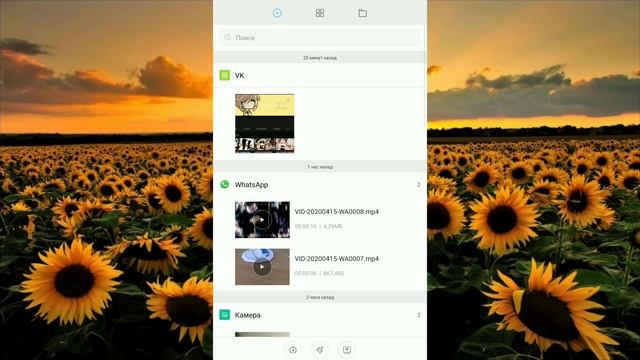
Task: Tap the WhatsApp logo icon
Action: click(x=224, y=184)
